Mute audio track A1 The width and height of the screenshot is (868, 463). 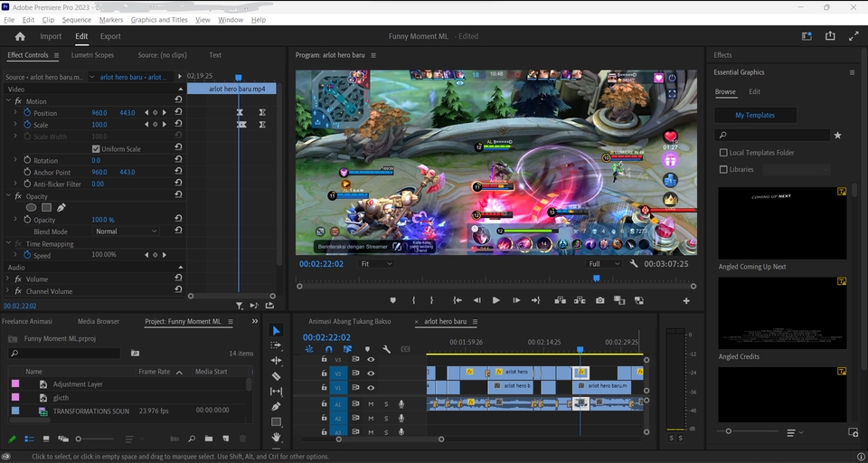(371, 404)
